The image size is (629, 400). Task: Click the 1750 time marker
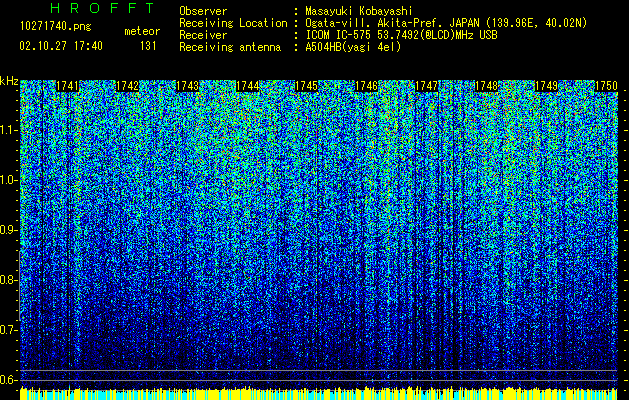(x=606, y=86)
